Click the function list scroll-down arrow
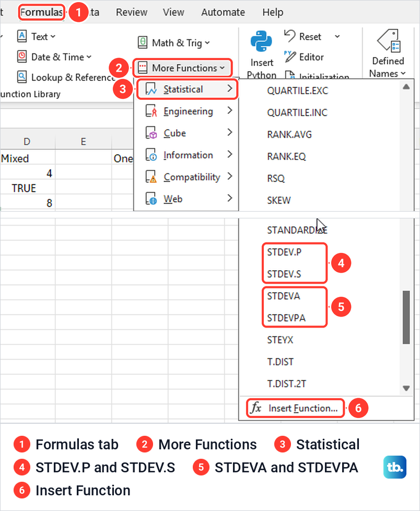Viewport: 420px width, 511px height. [x=406, y=388]
